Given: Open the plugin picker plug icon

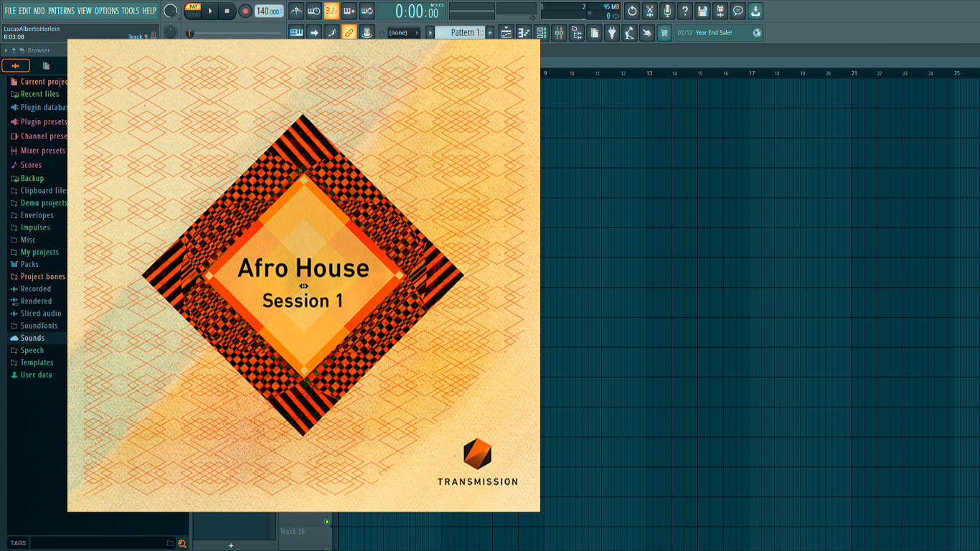Looking at the screenshot, I should tap(612, 32).
